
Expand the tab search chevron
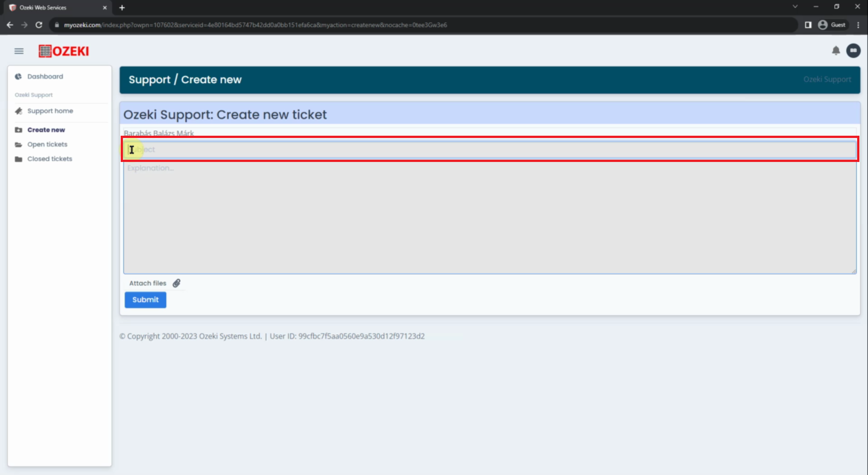tap(795, 7)
